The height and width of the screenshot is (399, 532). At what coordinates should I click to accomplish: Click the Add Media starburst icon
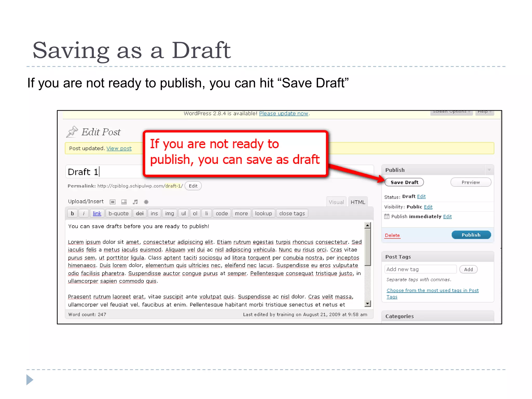point(146,202)
